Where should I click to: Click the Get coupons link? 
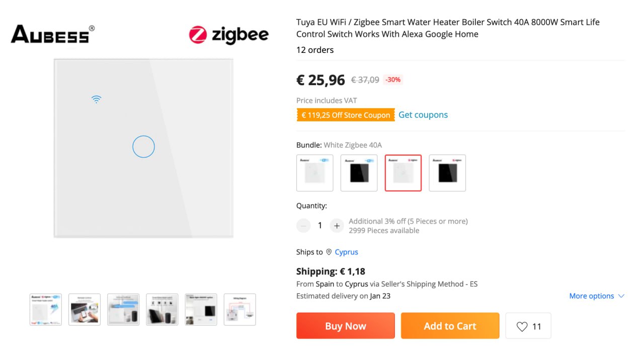coord(423,115)
